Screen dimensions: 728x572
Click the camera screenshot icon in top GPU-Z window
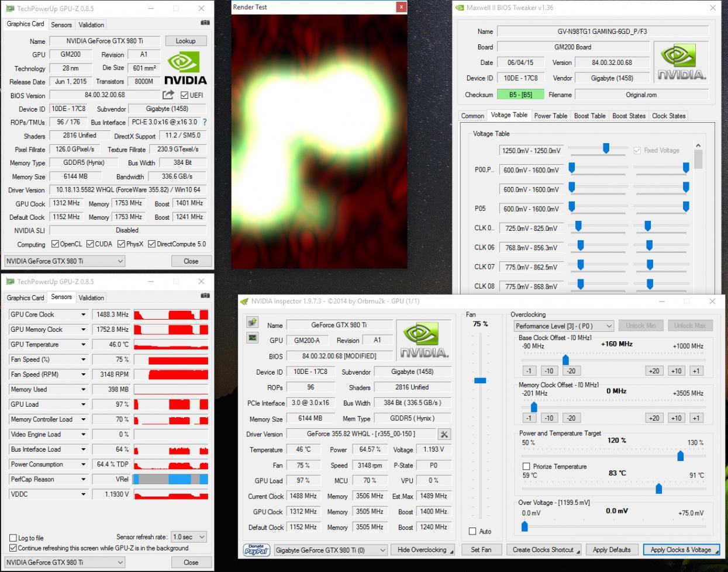tap(205, 23)
